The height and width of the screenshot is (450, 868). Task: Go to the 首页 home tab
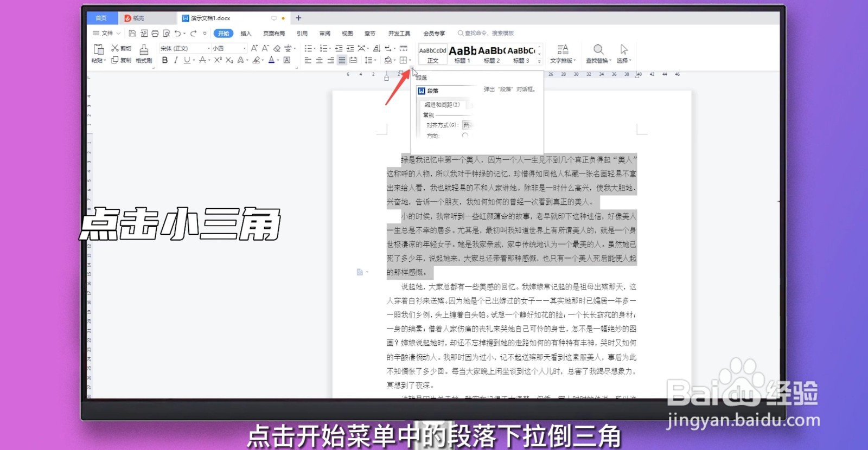point(101,18)
